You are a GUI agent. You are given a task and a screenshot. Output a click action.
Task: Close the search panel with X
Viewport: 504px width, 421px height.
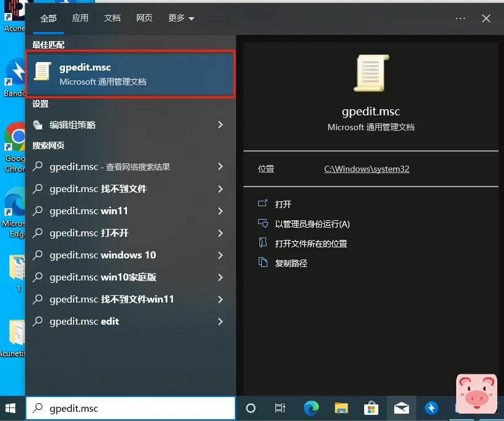(486, 18)
